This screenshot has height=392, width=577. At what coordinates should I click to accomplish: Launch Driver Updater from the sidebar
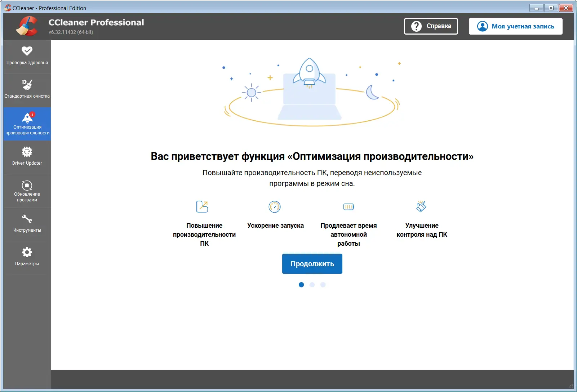coord(27,157)
